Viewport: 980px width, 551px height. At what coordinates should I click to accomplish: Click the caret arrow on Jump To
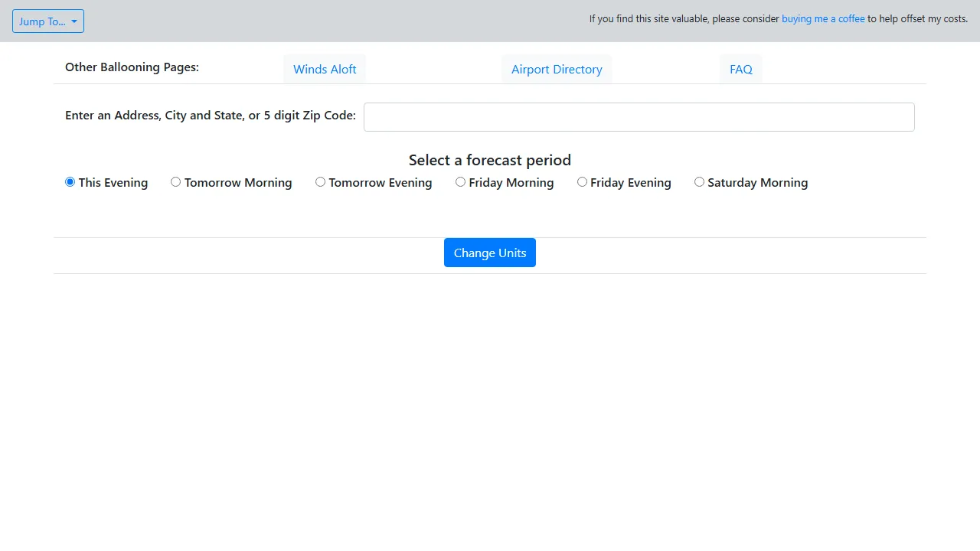coord(74,21)
